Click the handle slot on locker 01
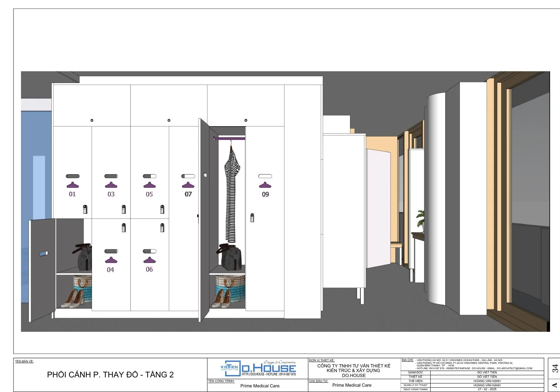This screenshot has width=560, height=392. pyautogui.click(x=73, y=176)
